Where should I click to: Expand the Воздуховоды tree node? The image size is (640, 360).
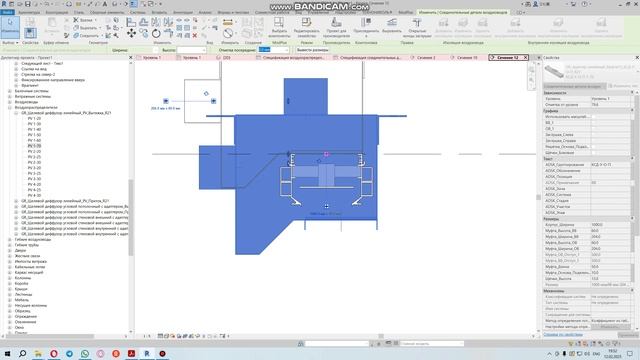coord(10,102)
